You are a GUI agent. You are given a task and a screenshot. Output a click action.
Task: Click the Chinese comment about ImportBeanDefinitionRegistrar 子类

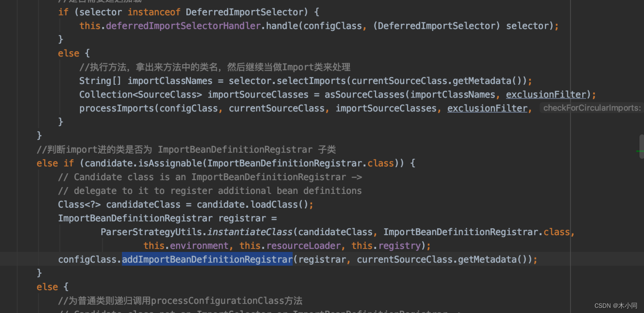point(186,150)
